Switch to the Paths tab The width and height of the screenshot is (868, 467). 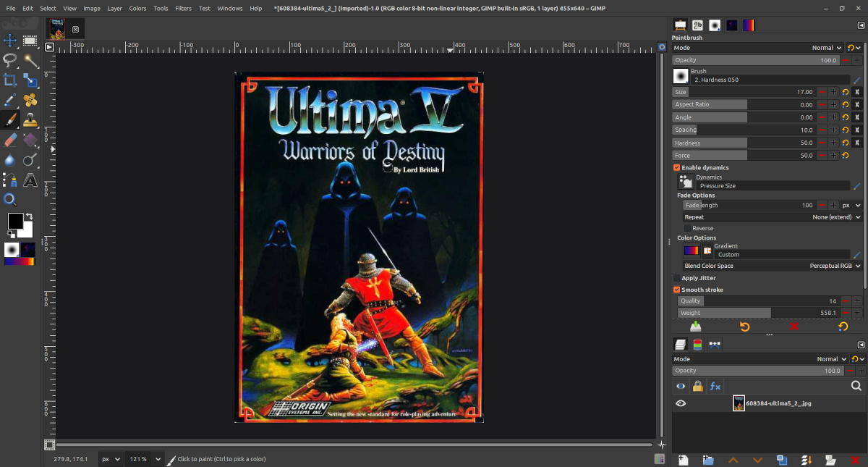715,345
